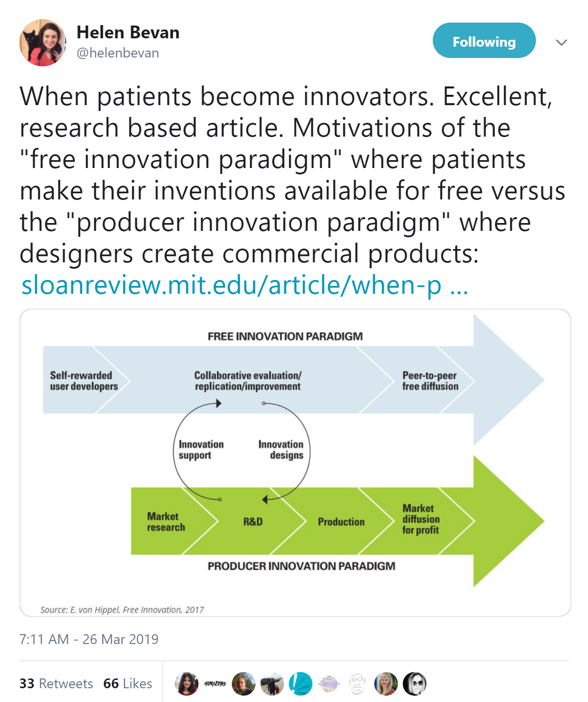Open the dark-haired woman liker avatar
588x702 pixels.
pos(187,684)
